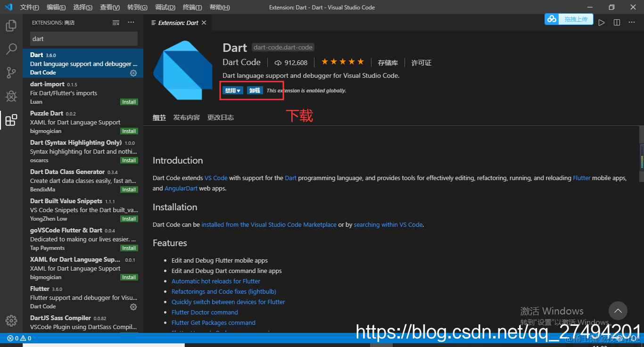
Task: Open the Source Control view
Action: click(x=11, y=73)
